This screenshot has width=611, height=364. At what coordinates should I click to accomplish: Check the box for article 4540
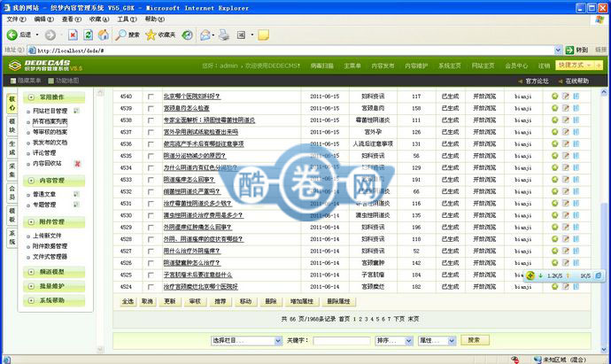pos(151,97)
